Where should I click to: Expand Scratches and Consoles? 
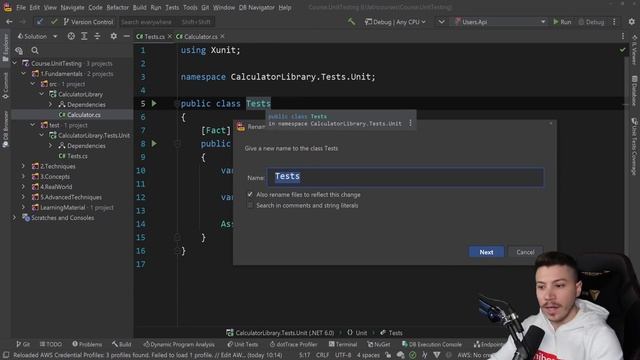(x=15, y=218)
